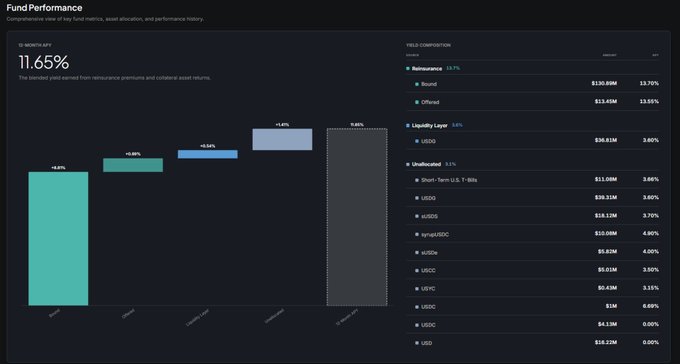Click the $16.22M USD amount
The image size is (680, 364).
[606, 342]
